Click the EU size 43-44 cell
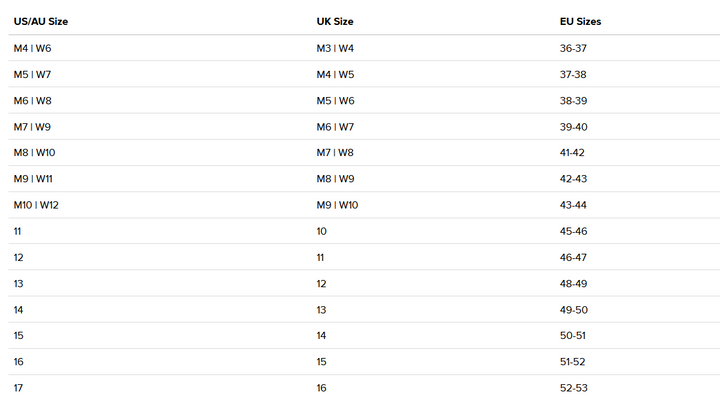720x417 pixels. click(x=574, y=205)
